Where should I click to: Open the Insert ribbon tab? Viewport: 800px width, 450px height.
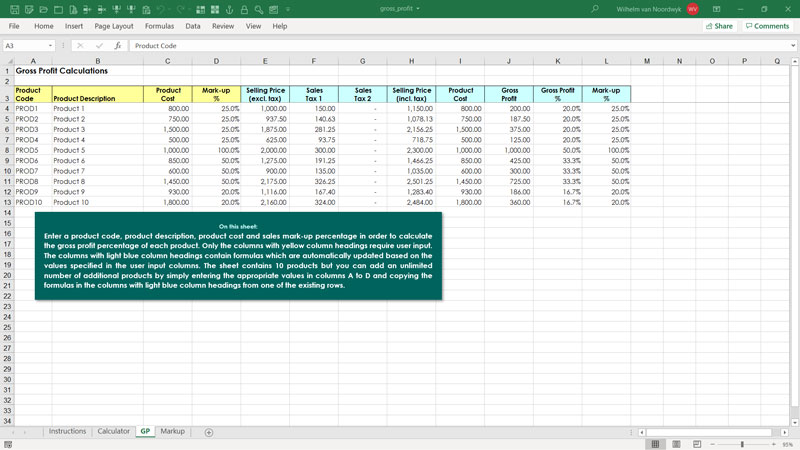73,26
